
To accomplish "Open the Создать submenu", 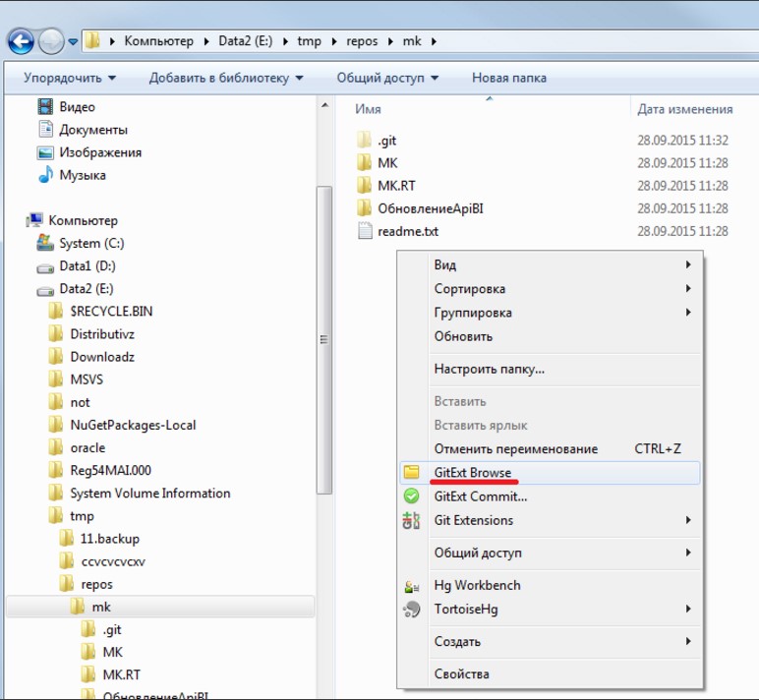I will tap(457, 642).
